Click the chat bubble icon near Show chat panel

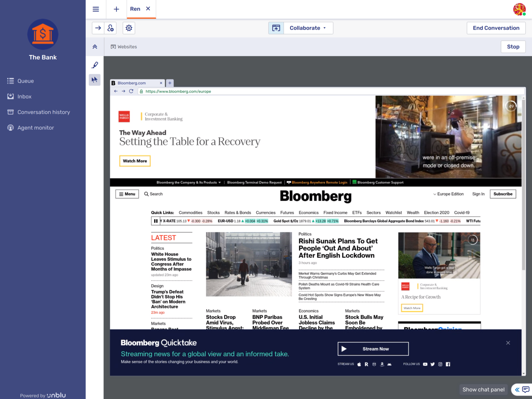(x=525, y=389)
